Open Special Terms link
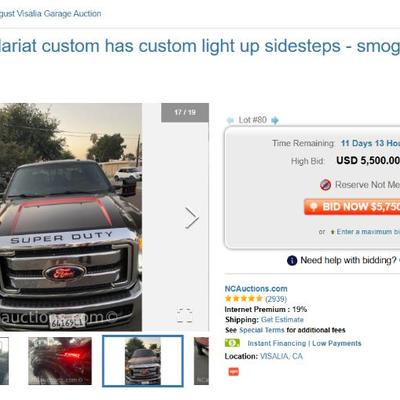Screen dimensions: 400x400 [262, 330]
